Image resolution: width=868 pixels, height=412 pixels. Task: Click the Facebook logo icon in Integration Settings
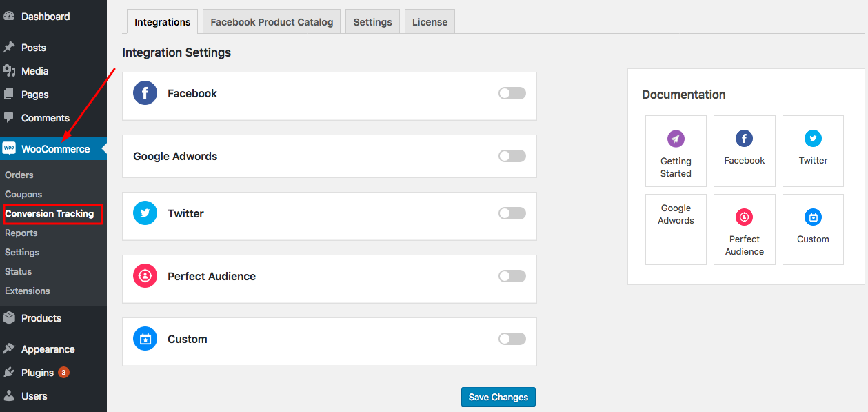[145, 93]
